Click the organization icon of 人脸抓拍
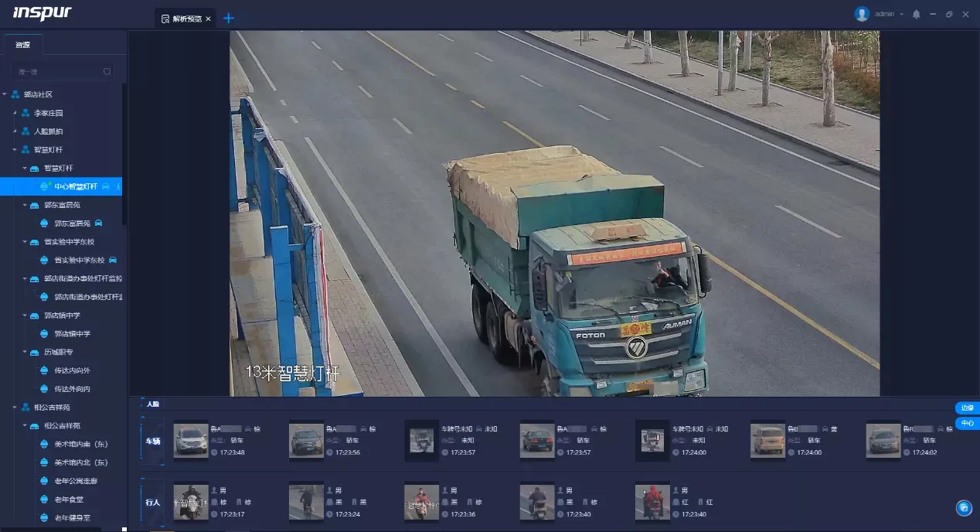 click(26, 131)
